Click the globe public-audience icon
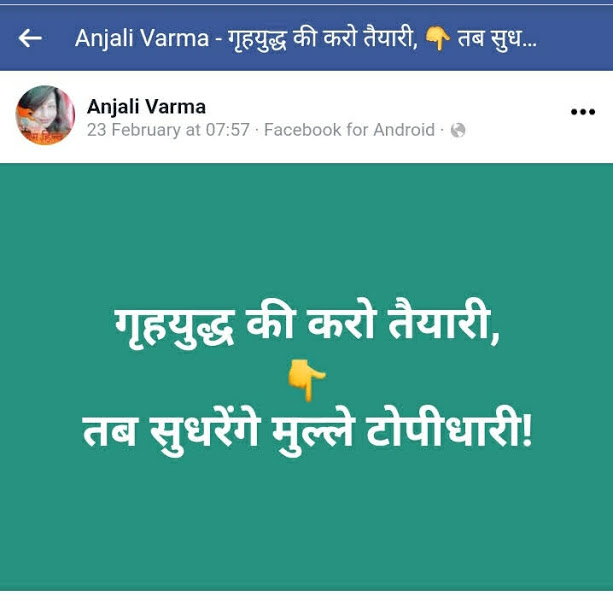Screen dimensions: 613x608 (x=458, y=130)
